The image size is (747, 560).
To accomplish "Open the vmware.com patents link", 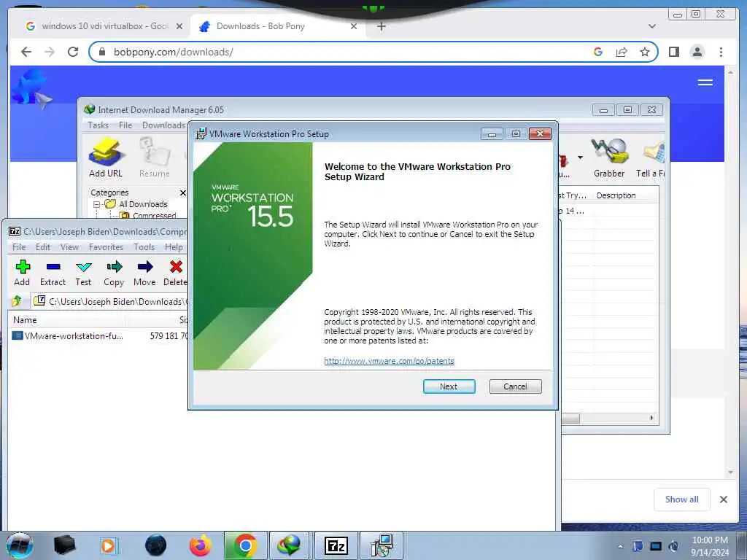I will [389, 361].
